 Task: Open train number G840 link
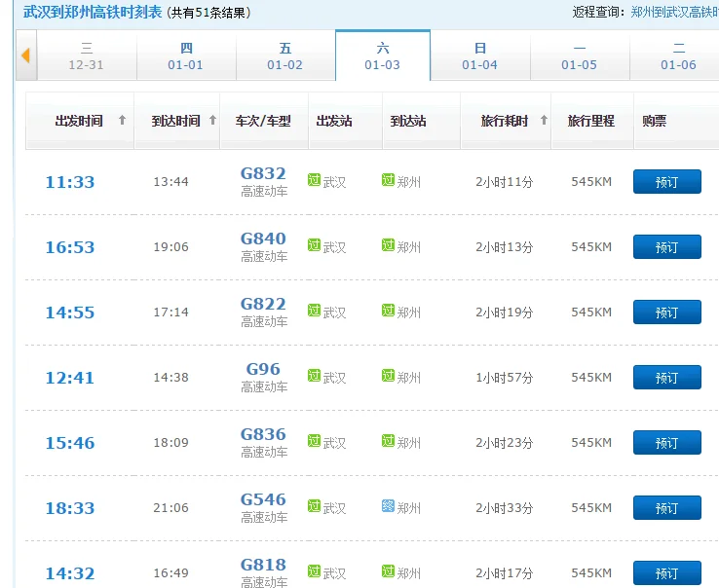[263, 239]
